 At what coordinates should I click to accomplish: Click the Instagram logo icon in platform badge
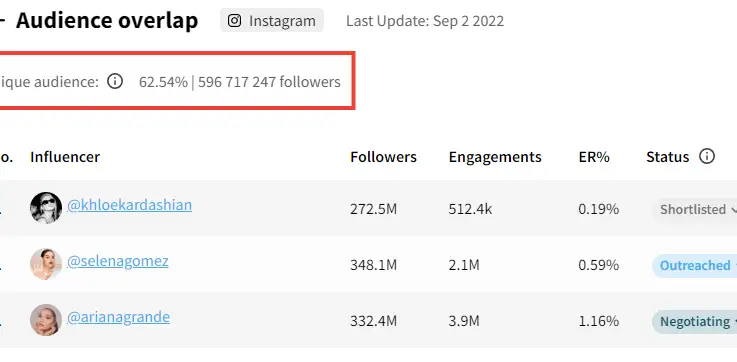pos(235,21)
